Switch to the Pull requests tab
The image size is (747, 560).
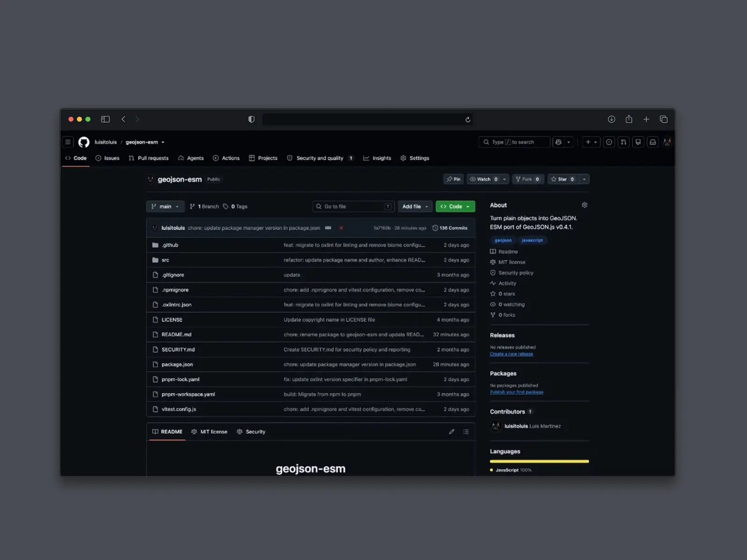(148, 158)
